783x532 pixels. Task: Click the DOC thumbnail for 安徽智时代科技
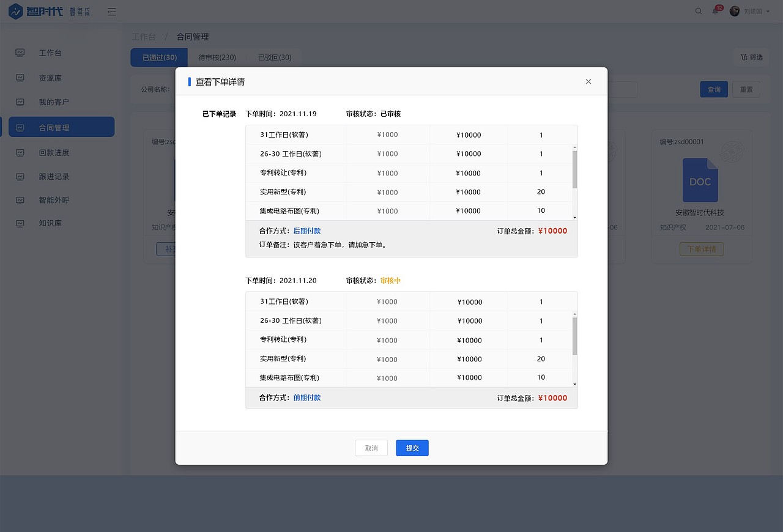700,180
